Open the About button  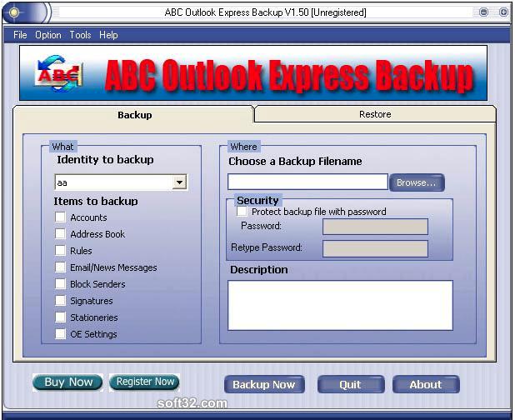pos(426,384)
